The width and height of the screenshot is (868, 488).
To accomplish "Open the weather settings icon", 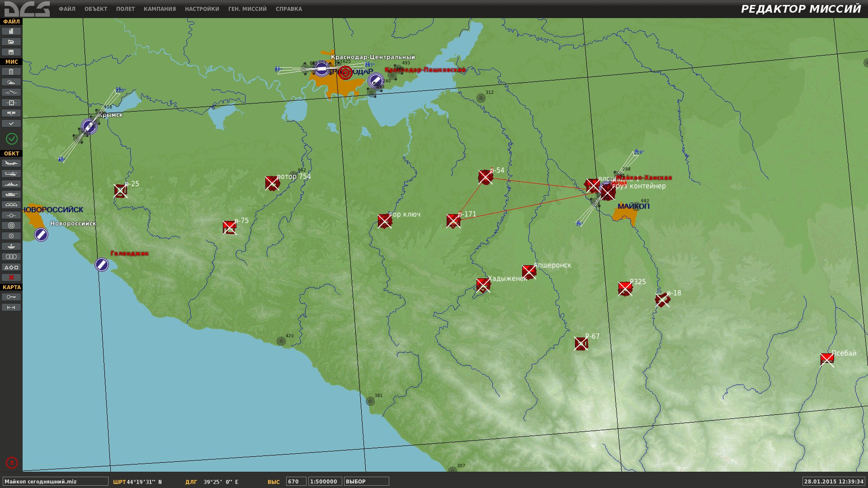I will [x=11, y=82].
